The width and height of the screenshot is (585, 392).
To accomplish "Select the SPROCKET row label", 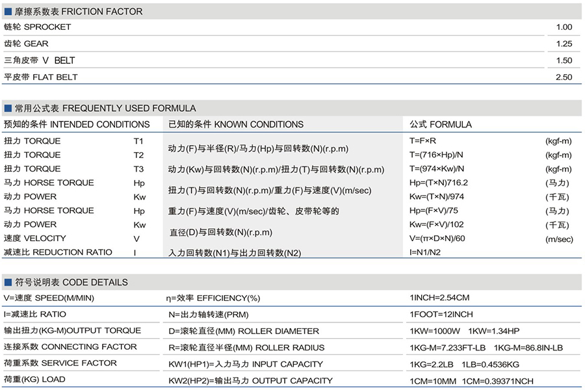I will (x=37, y=27).
